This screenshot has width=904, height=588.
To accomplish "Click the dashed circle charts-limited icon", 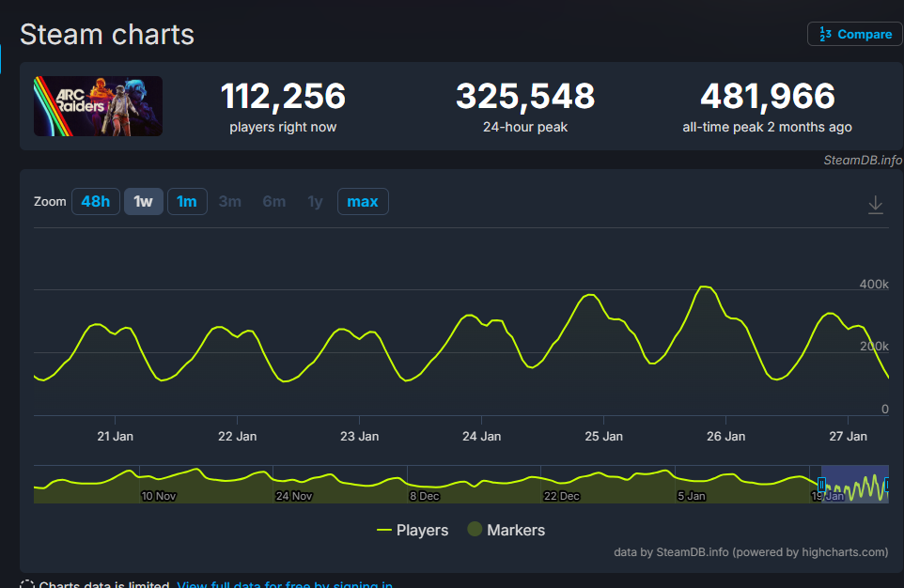I will pos(26,585).
